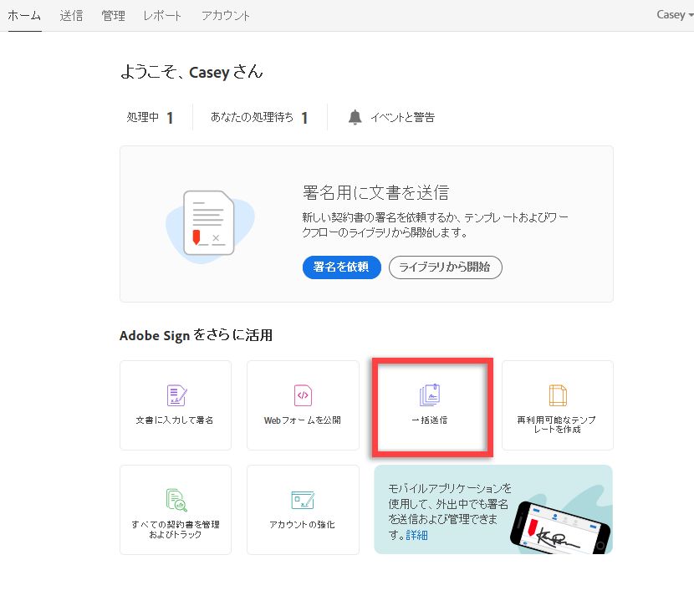This screenshot has width=694, height=616.
Task: Open 文書に入力して署名 label
Action: 175,420
